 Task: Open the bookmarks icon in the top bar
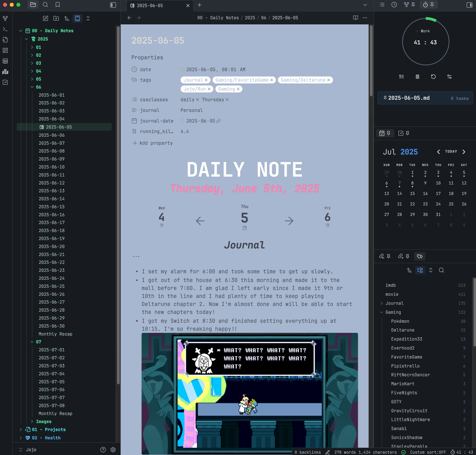click(x=57, y=5)
